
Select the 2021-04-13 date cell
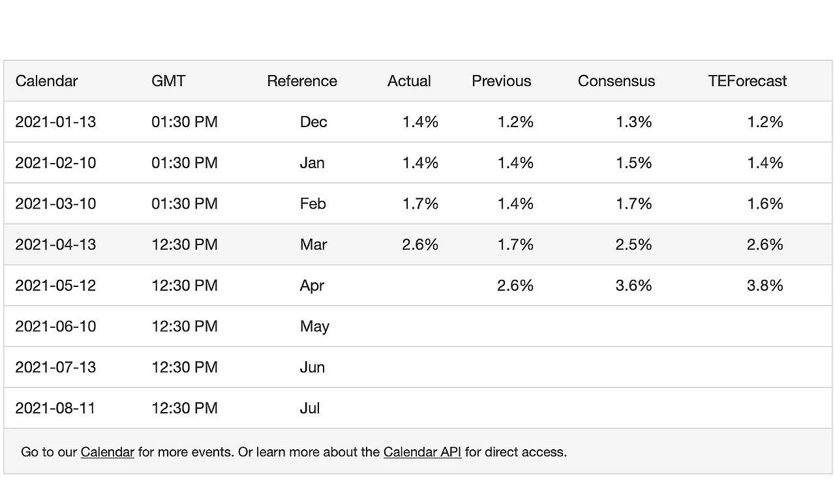click(x=55, y=245)
